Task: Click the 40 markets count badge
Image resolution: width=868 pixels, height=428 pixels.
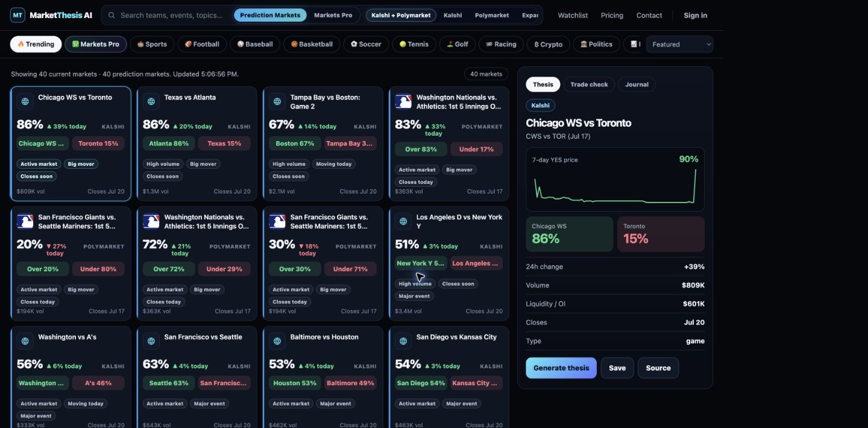Action: pos(486,74)
